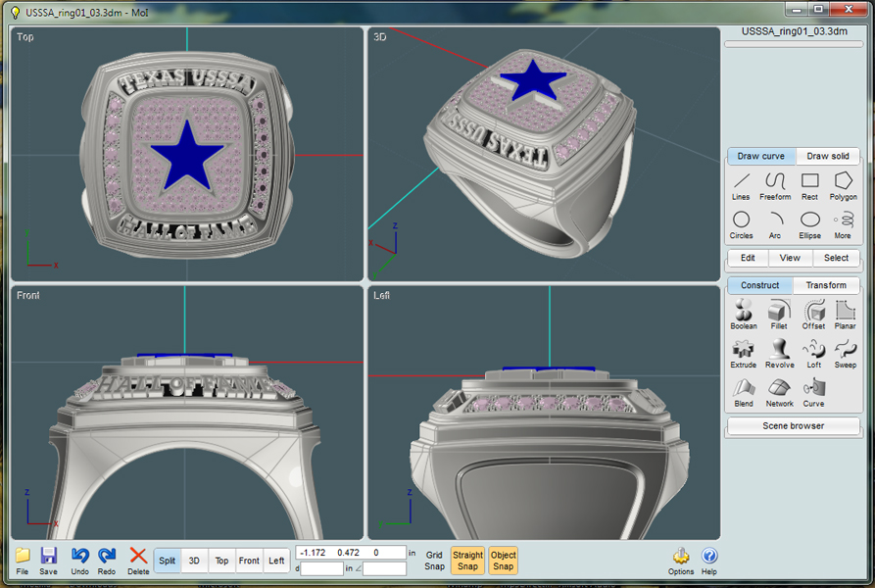Choose the Arc tool
This screenshot has width=875, height=588.
pos(775,224)
